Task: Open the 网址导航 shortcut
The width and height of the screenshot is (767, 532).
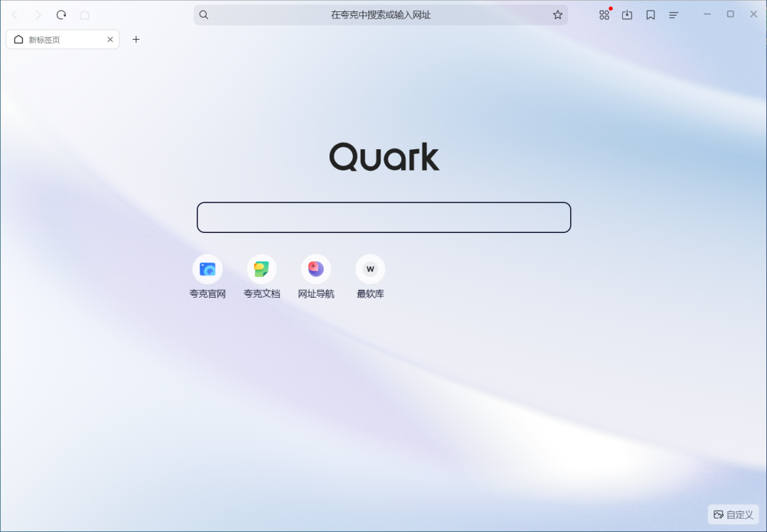Action: tap(316, 276)
